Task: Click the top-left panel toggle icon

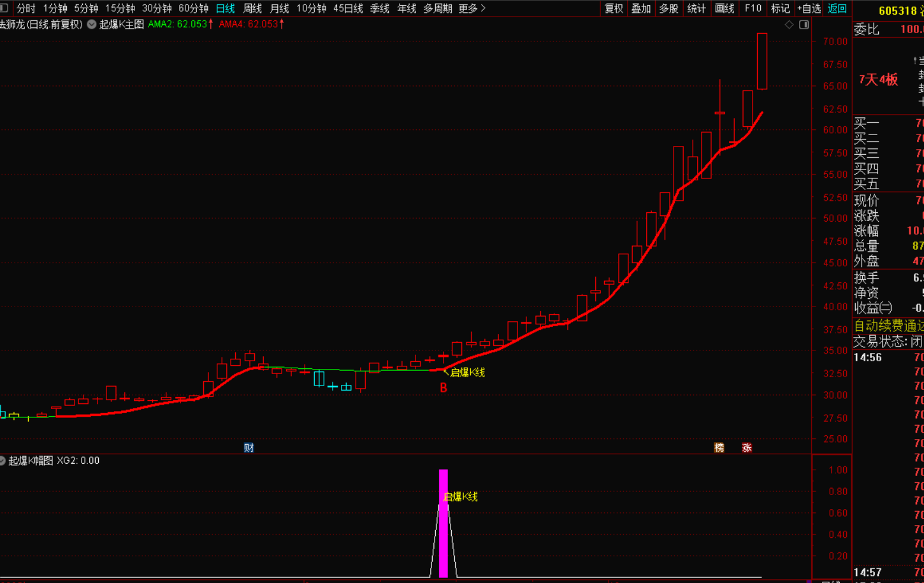Action: coord(4,8)
